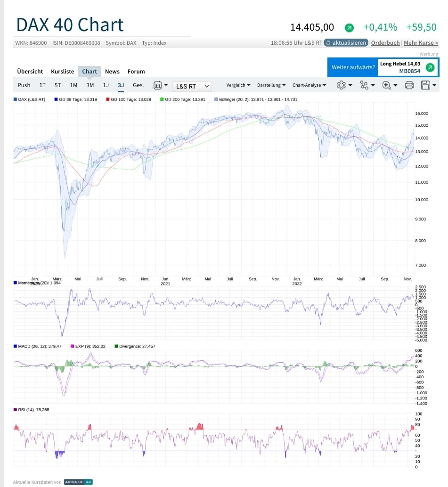
Task: Select the print chart icon
Action: pyautogui.click(x=409, y=85)
